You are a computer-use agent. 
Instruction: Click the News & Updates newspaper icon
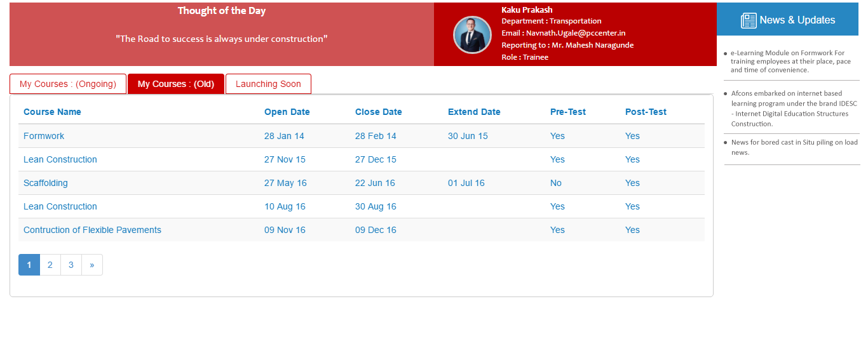749,20
